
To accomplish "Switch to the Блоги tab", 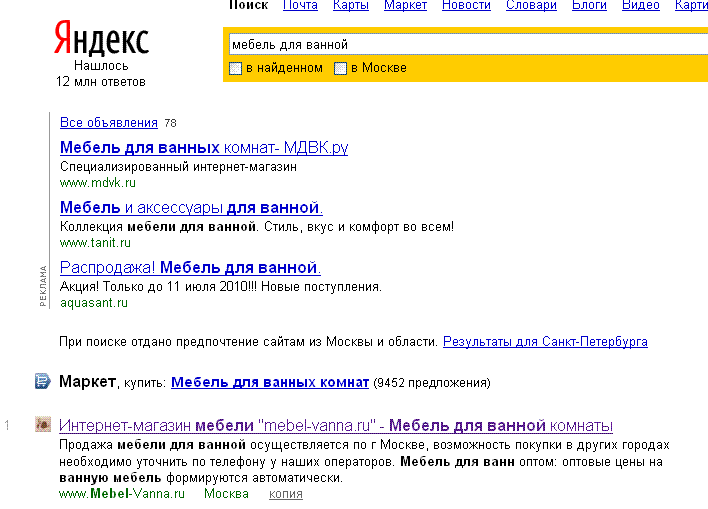I will tap(589, 5).
